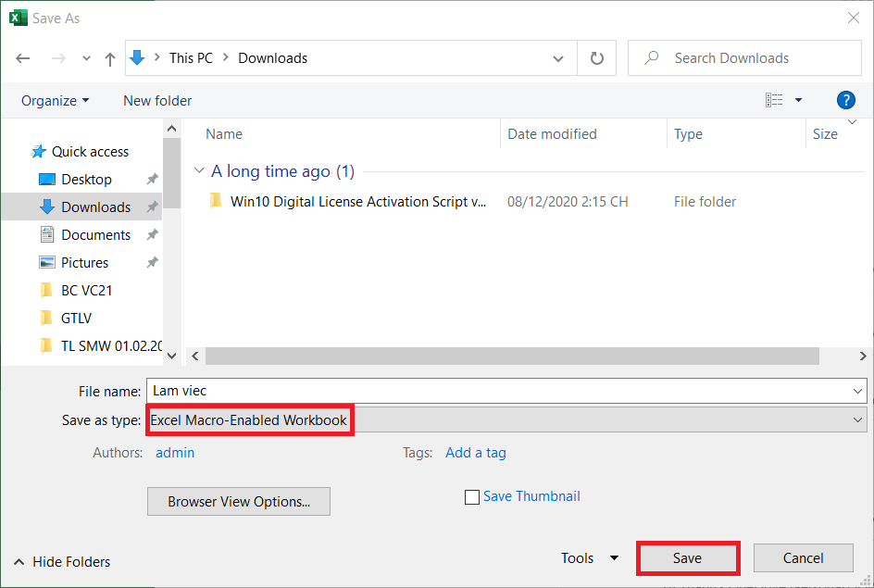Collapse the 'A long time ago' group
874x588 pixels.
tap(199, 171)
